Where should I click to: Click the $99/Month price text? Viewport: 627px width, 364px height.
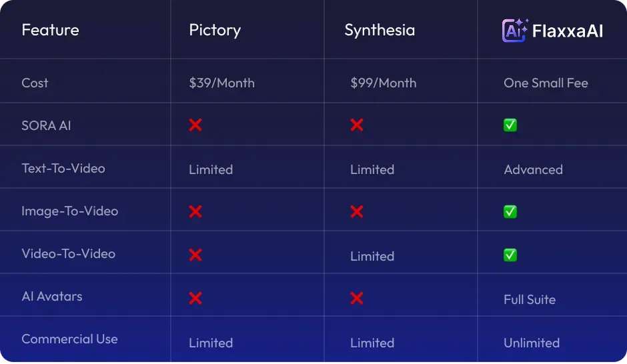(383, 83)
